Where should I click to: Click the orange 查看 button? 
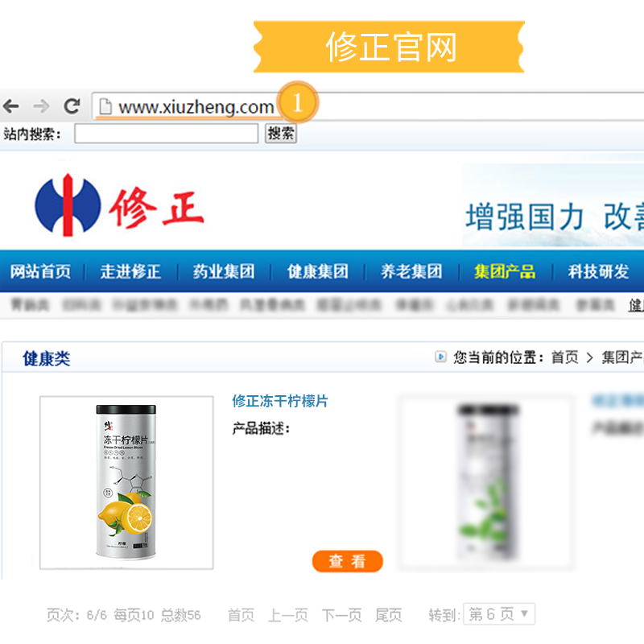click(x=348, y=561)
